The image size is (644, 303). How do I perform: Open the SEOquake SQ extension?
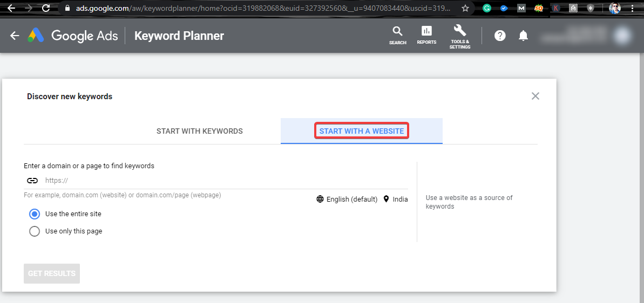(x=538, y=8)
